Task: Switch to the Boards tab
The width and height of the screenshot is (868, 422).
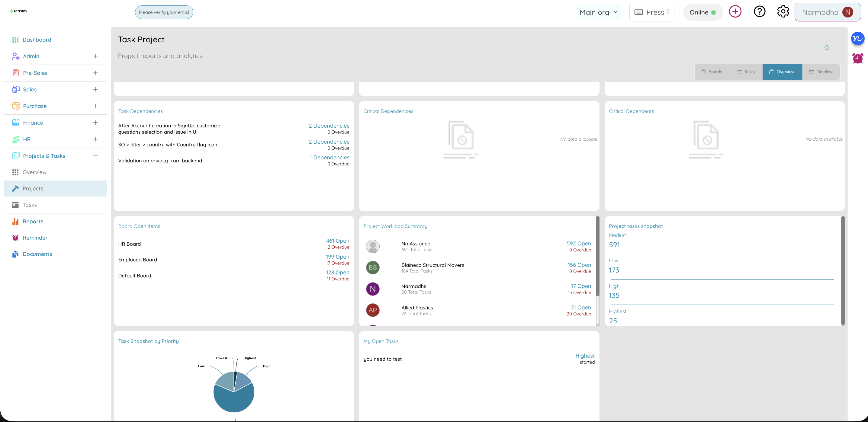Action: 712,72
